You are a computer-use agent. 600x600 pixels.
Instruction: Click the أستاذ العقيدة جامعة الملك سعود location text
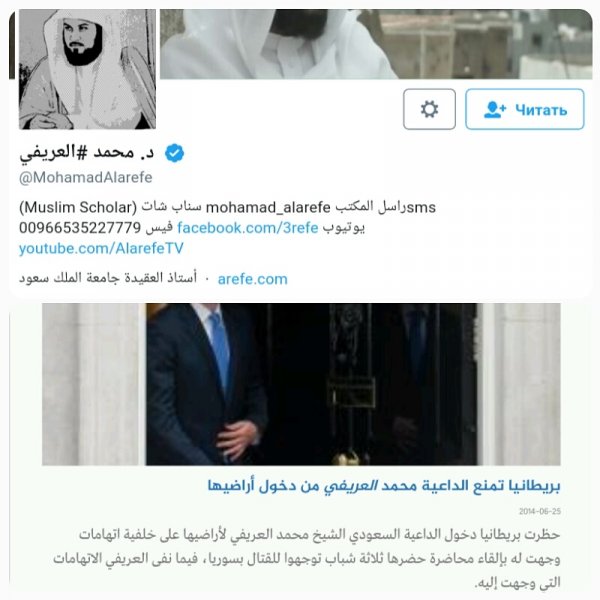108,278
